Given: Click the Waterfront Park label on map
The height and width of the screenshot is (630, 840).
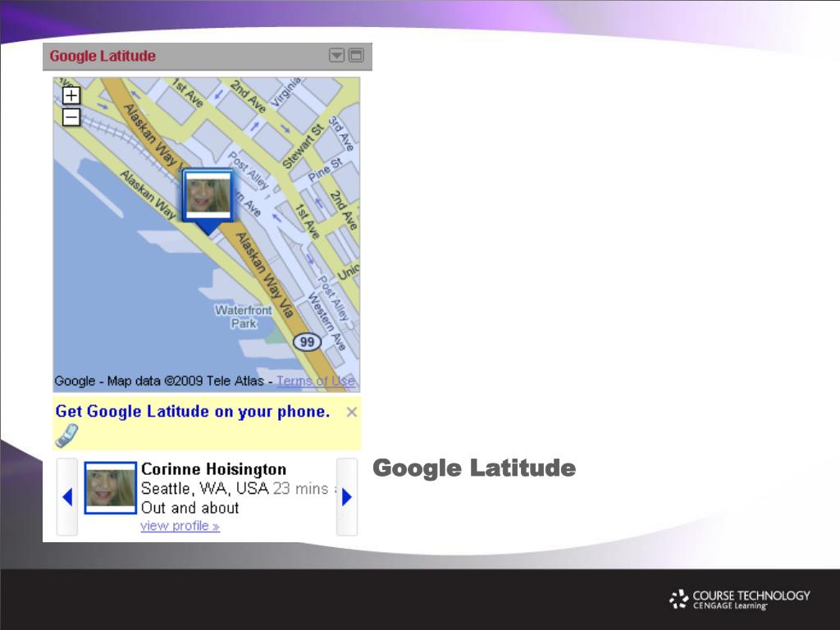Looking at the screenshot, I should click(x=244, y=317).
